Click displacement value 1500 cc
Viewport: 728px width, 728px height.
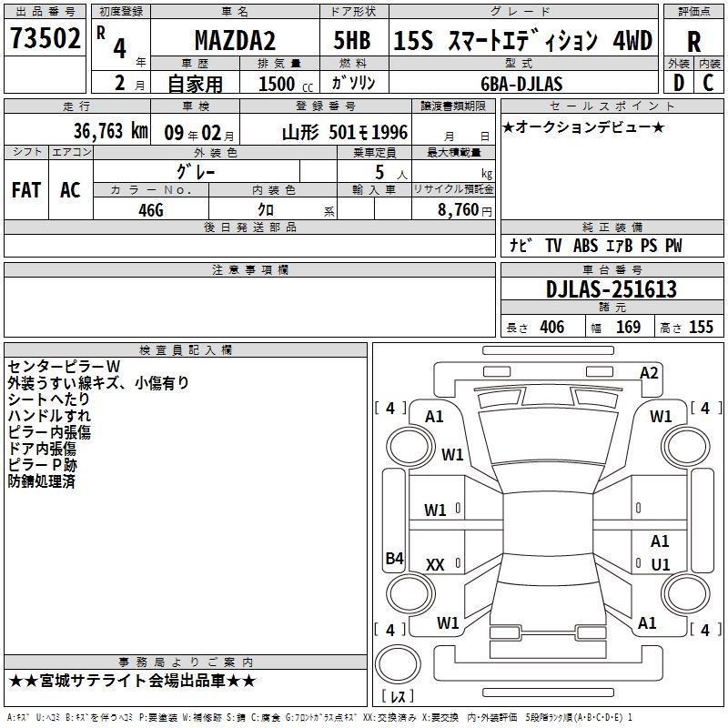pos(286,84)
